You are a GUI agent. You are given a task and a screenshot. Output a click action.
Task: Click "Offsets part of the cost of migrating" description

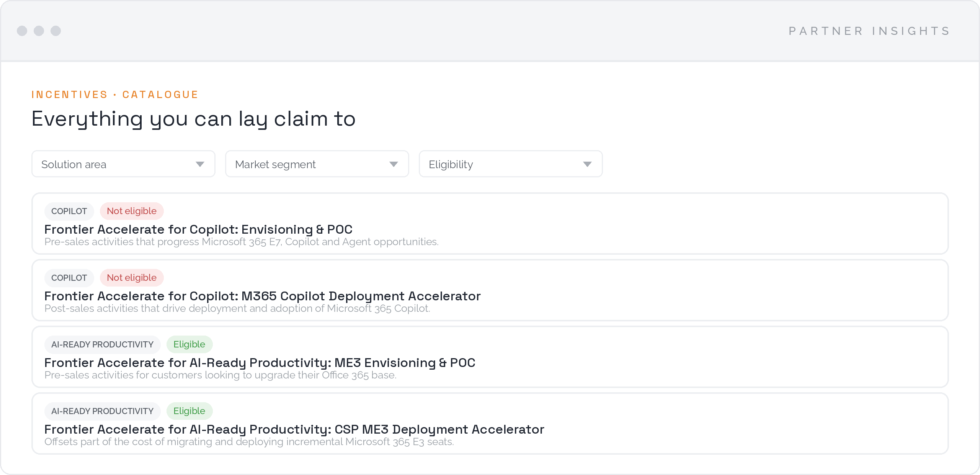point(249,442)
